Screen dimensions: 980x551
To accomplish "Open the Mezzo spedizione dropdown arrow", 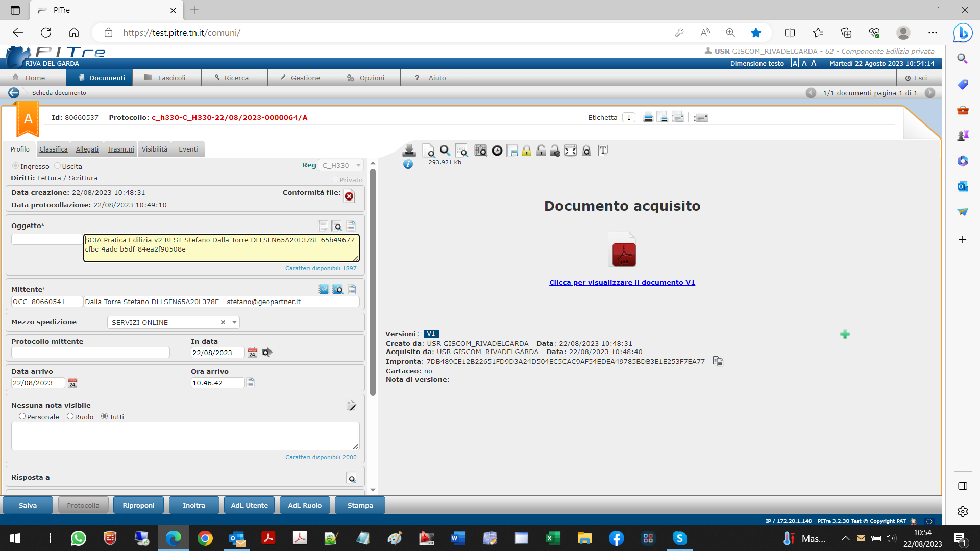I will pos(234,322).
